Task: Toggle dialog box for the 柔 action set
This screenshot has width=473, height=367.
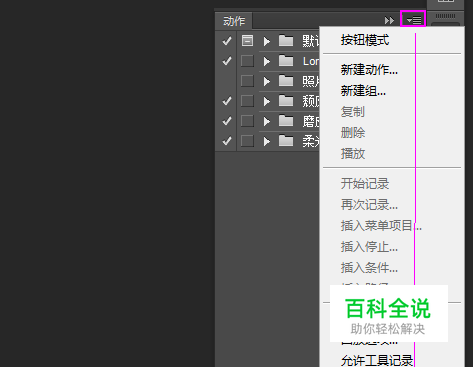Action: (x=247, y=141)
